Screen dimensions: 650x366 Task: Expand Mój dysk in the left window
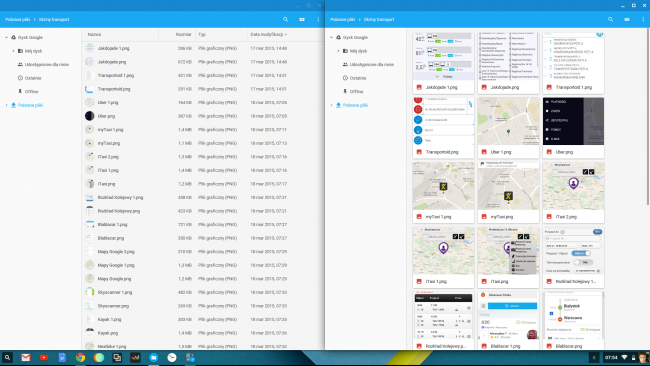13,51
